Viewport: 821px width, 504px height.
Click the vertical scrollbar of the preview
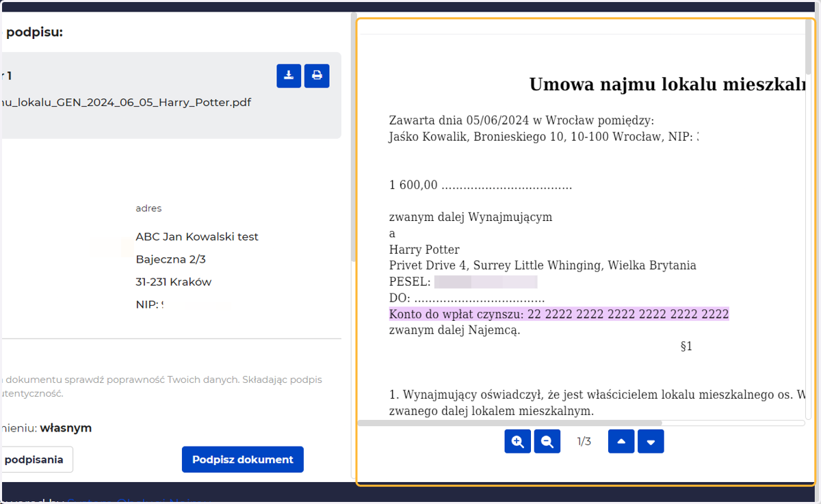809,47
